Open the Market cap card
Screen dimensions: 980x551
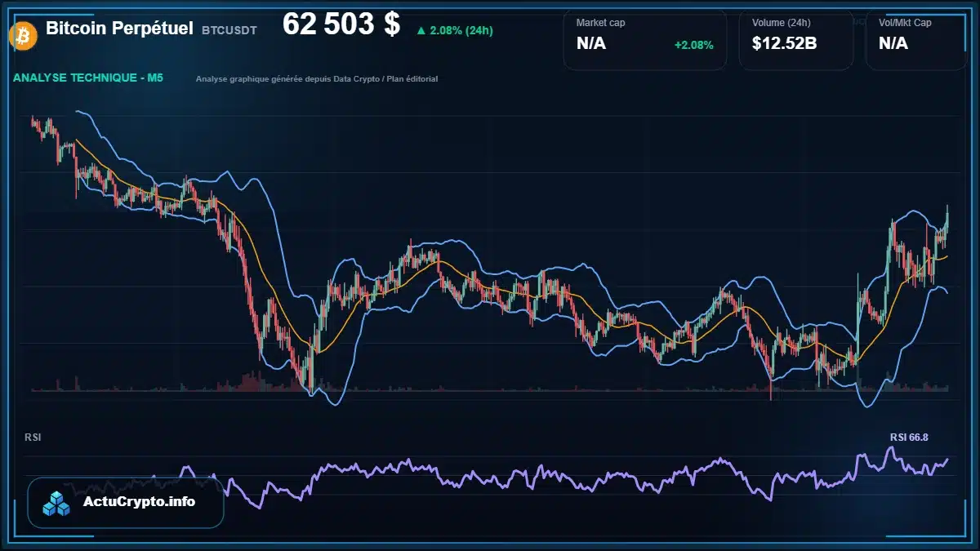[x=645, y=40]
